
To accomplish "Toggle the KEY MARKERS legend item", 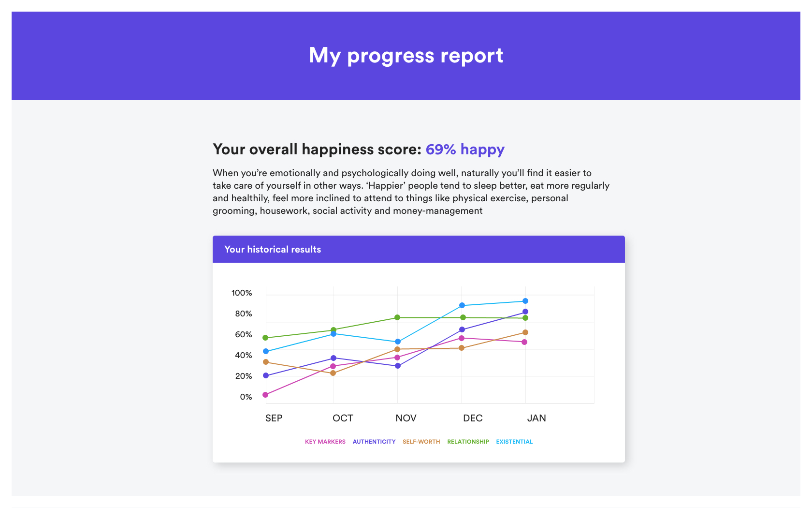I will pos(325,442).
